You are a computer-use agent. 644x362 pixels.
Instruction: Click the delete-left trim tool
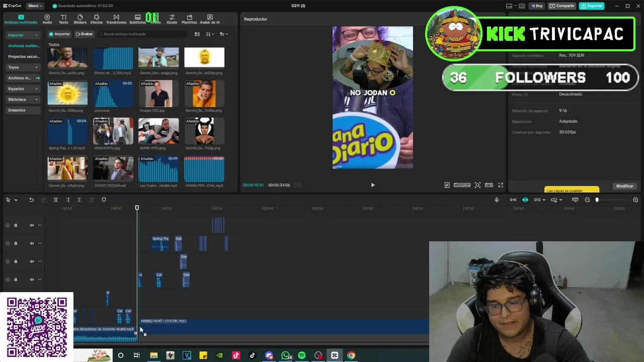pos(67,200)
